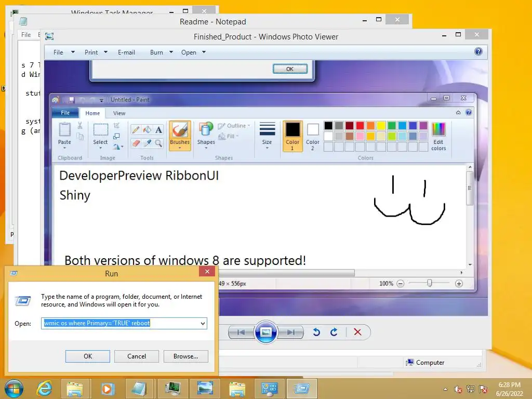The height and width of the screenshot is (399, 532).
Task: Click the red Delete X in Photo Viewer
Action: click(x=357, y=332)
